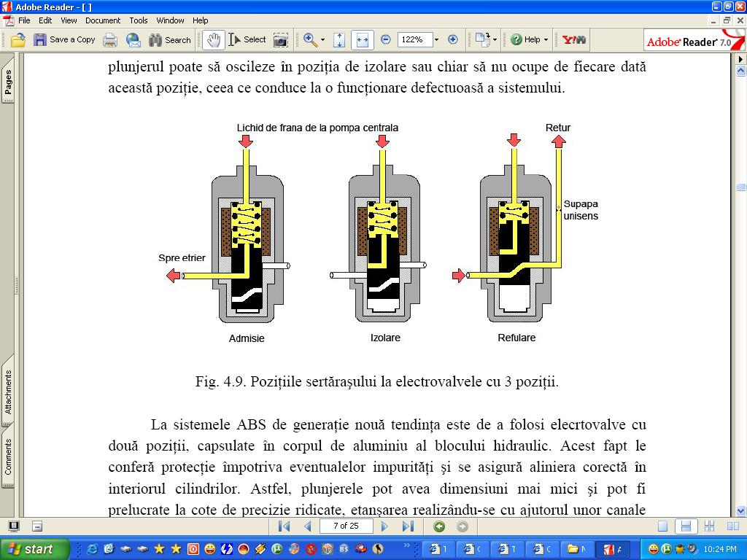
Task: Open the Document menu
Action: [x=102, y=20]
